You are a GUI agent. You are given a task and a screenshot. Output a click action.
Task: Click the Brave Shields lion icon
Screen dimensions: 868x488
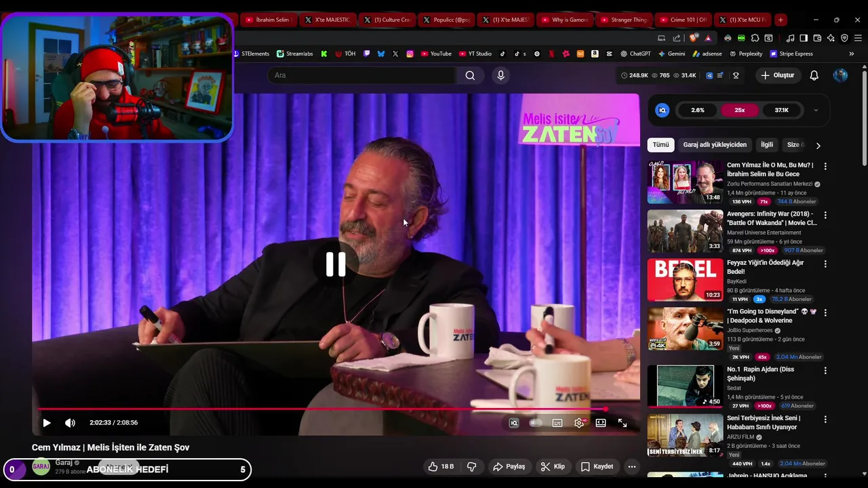(x=693, y=38)
